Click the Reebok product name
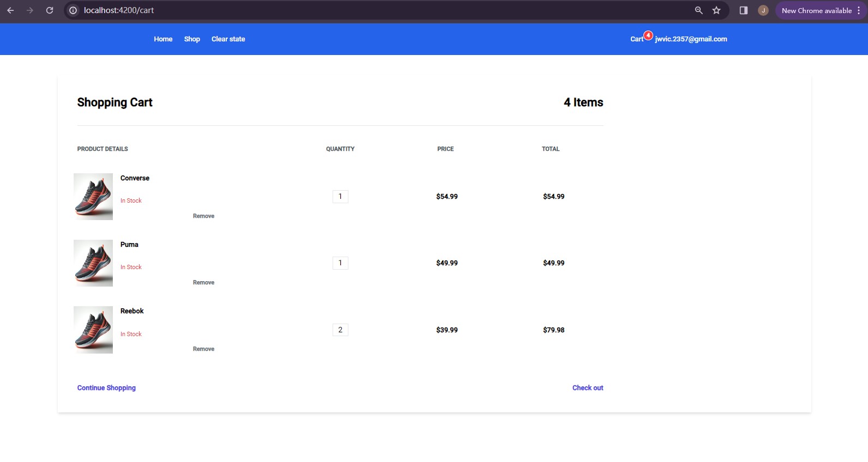The height and width of the screenshot is (462, 868). pos(132,311)
